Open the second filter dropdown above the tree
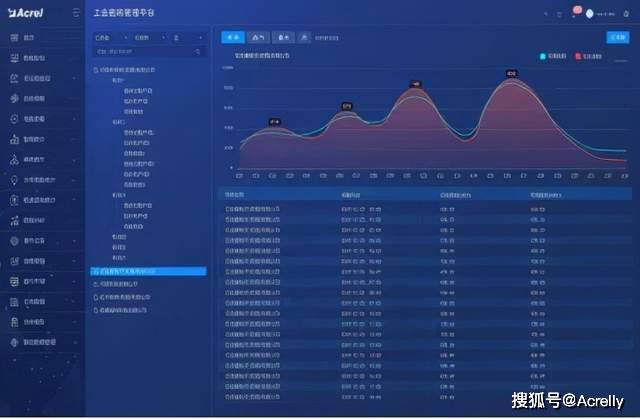 pos(148,36)
